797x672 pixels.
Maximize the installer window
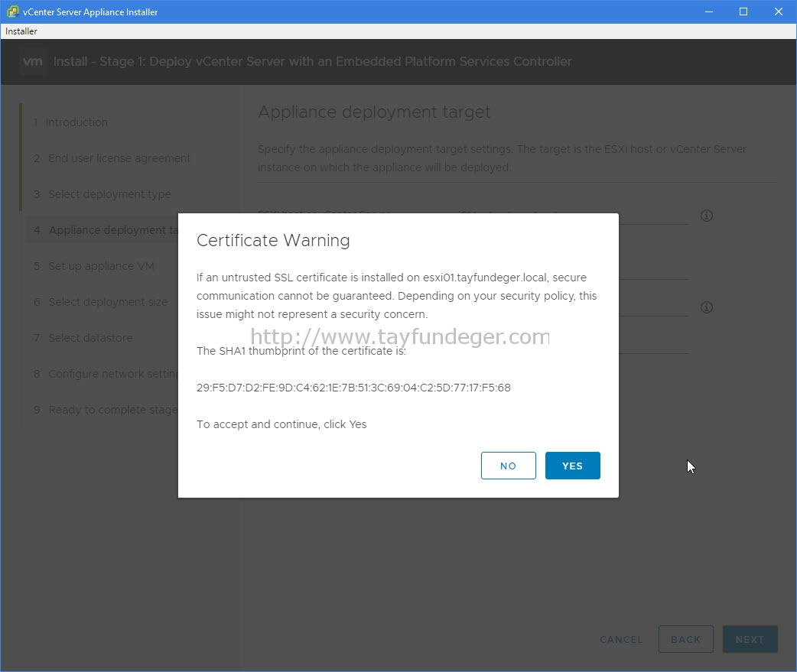(743, 11)
